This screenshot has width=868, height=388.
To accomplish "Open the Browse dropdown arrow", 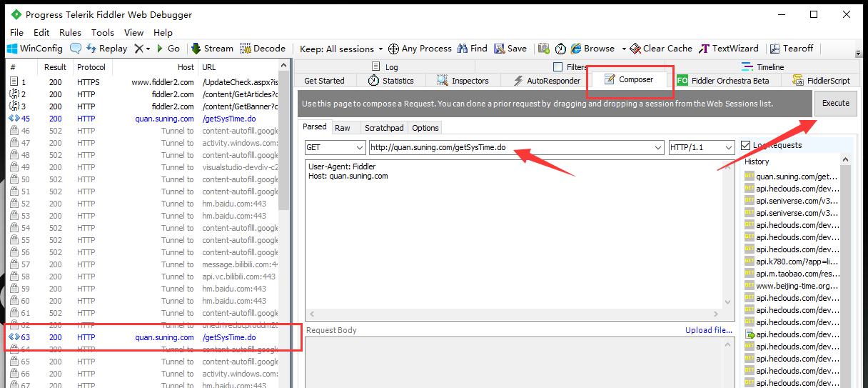I will pos(623,49).
